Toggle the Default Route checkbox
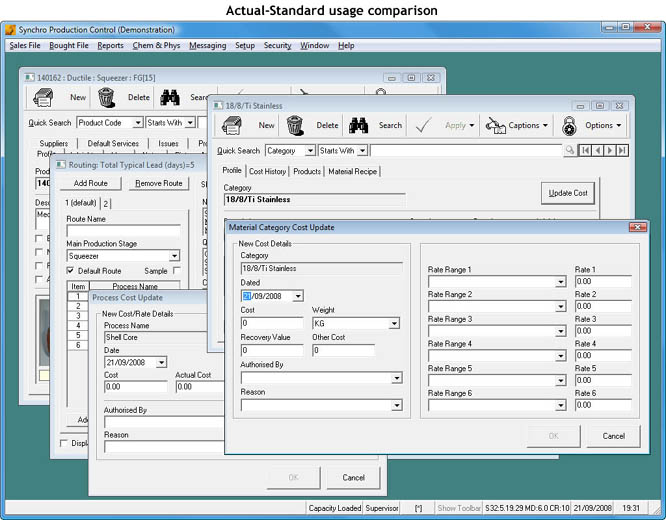The width and height of the screenshot is (666, 520). click(x=71, y=271)
